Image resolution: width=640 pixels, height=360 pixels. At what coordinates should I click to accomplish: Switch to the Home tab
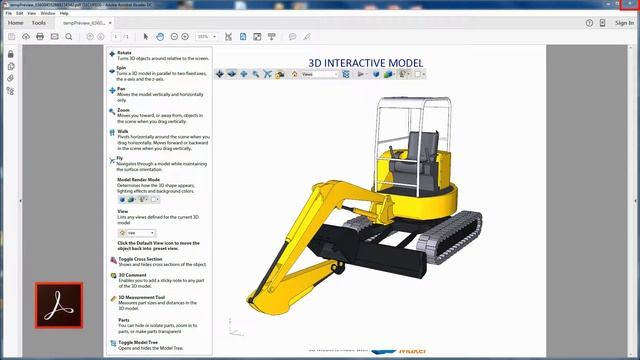16,23
